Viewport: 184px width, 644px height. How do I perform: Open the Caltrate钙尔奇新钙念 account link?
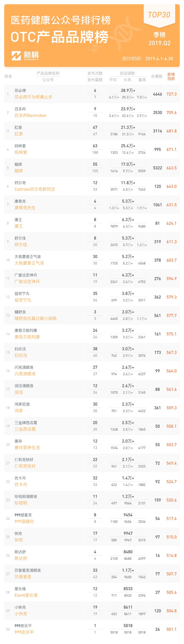click(35, 189)
